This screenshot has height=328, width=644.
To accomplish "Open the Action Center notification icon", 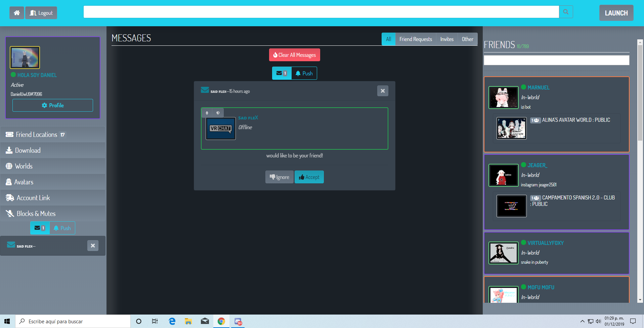I will (633, 321).
